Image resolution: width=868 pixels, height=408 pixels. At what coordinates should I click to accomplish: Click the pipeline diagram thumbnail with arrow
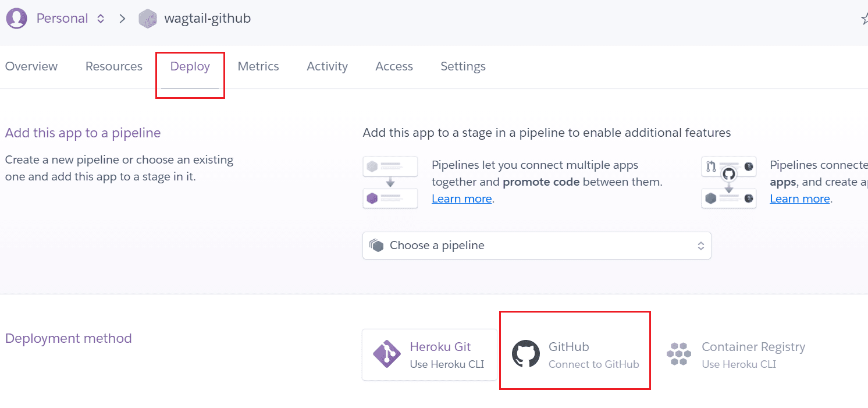point(390,182)
